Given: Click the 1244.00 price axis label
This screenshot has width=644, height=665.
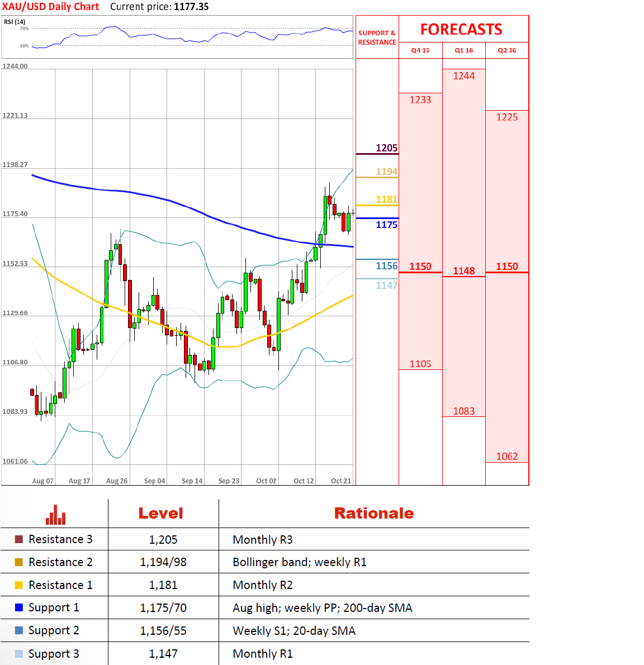Looking at the screenshot, I should click(15, 66).
